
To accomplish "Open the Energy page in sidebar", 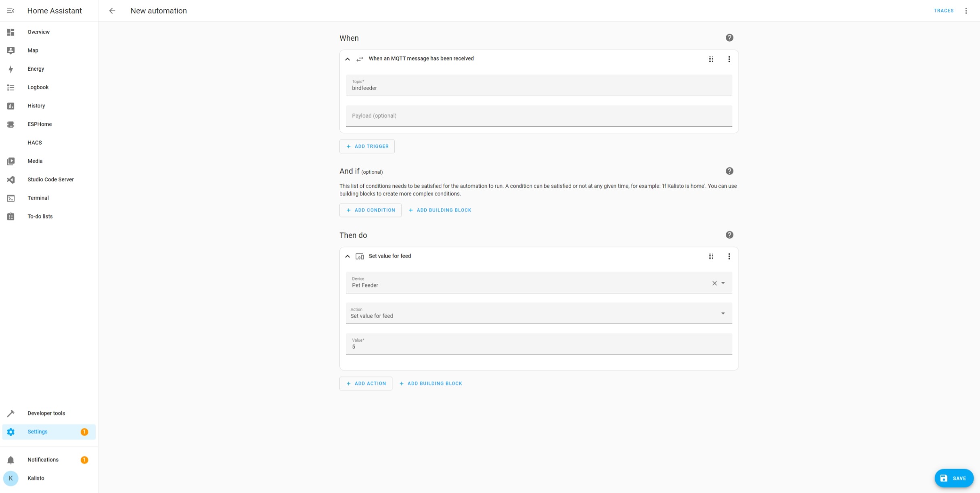I will point(36,69).
